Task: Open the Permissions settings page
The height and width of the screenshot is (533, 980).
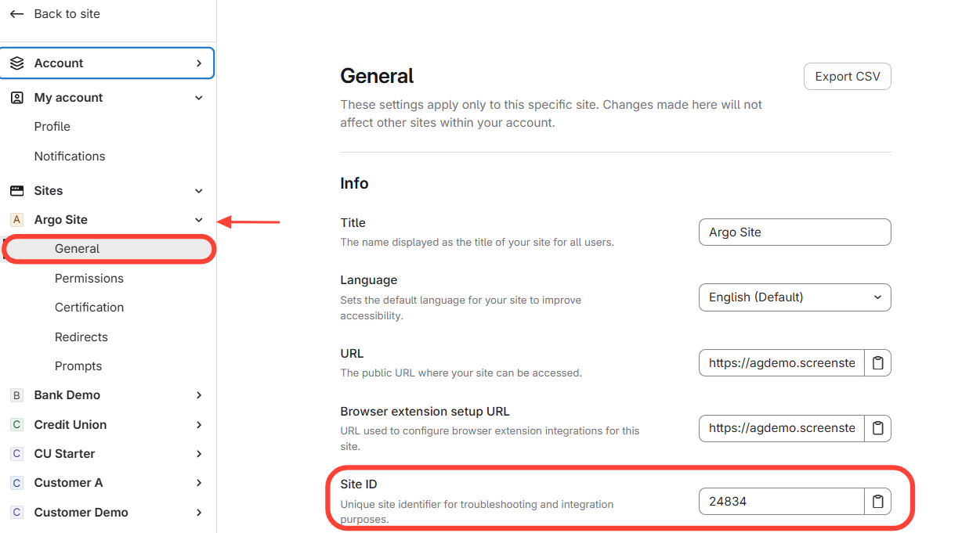Action: click(89, 279)
